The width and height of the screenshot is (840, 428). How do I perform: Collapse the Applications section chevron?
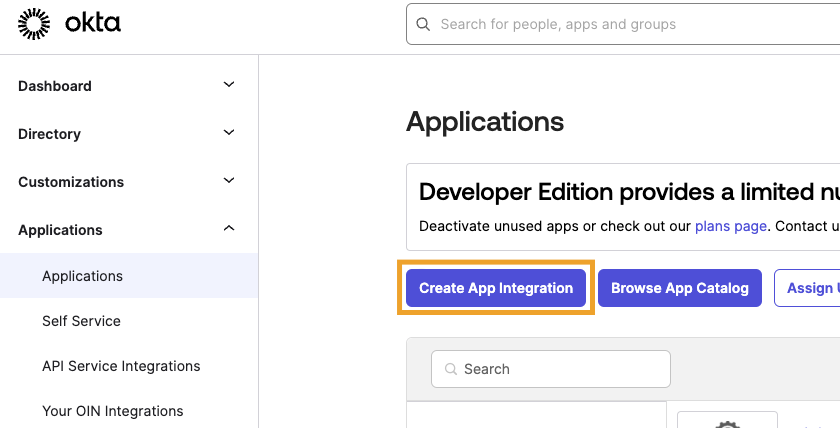tap(229, 228)
